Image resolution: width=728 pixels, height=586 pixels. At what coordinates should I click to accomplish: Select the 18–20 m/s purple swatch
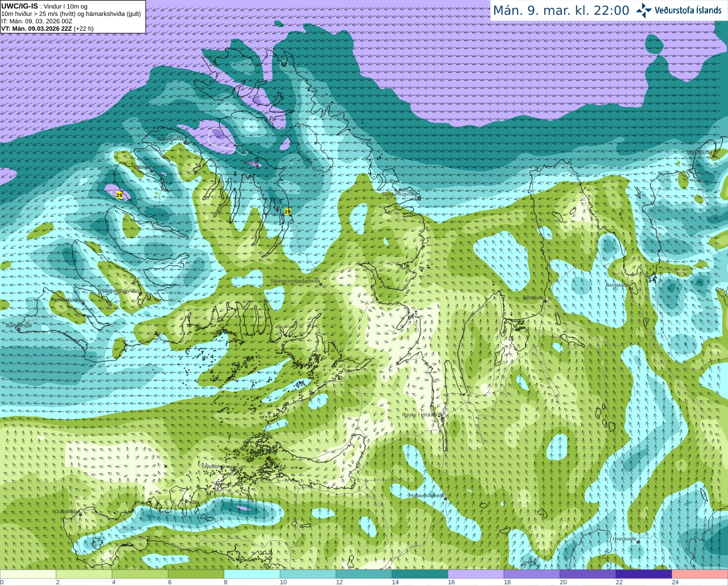pyautogui.click(x=532, y=574)
